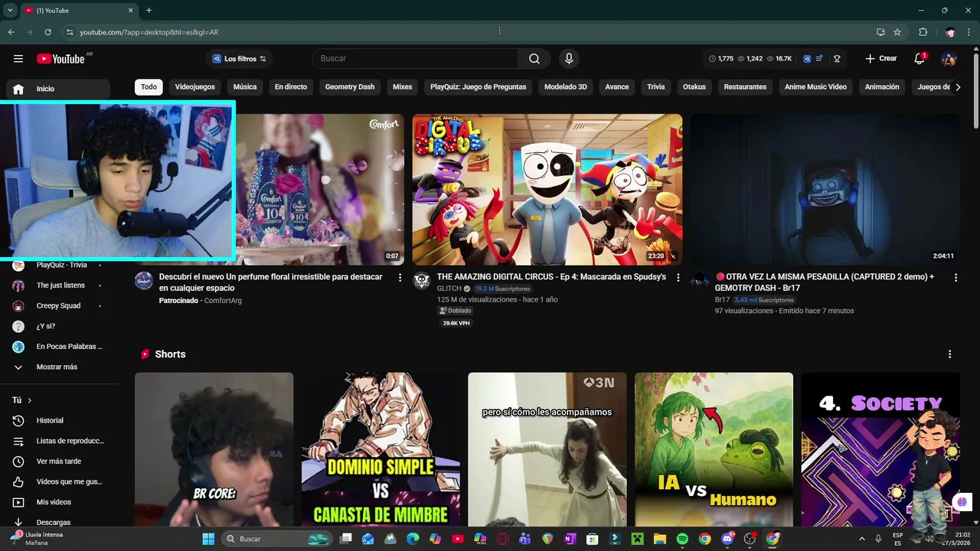Screen dimensions: 980x551
Task: Open Discord from the taskbar
Action: tap(727, 539)
